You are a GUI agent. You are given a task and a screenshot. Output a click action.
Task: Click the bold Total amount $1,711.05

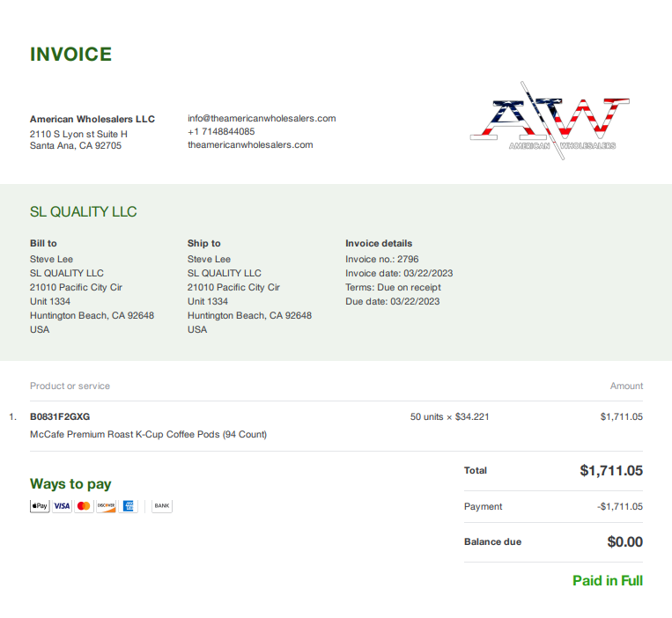[x=611, y=471]
